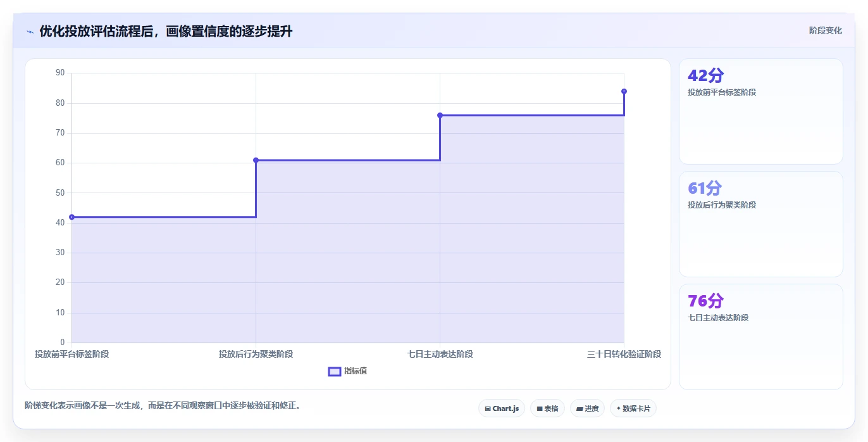
Task: Click the 数据卡片 tag chip
Action: [633, 408]
